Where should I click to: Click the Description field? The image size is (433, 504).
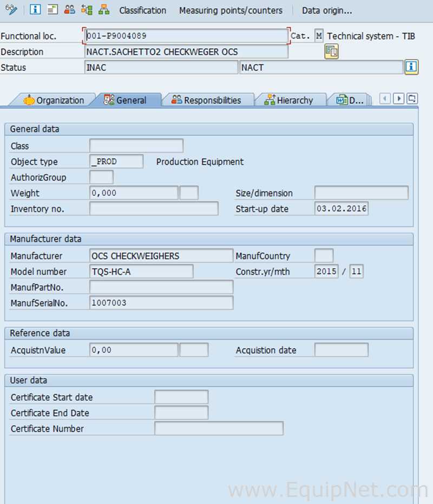[x=186, y=51]
